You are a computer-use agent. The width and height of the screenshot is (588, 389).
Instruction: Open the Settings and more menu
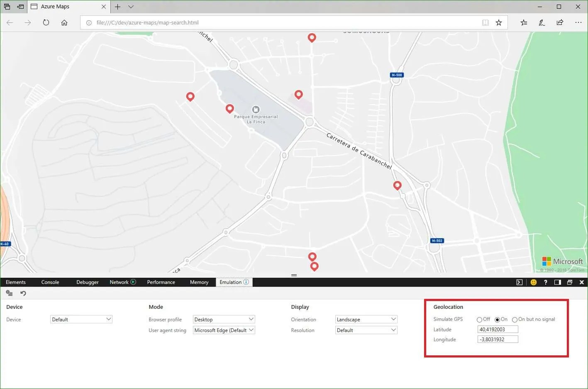pos(578,22)
